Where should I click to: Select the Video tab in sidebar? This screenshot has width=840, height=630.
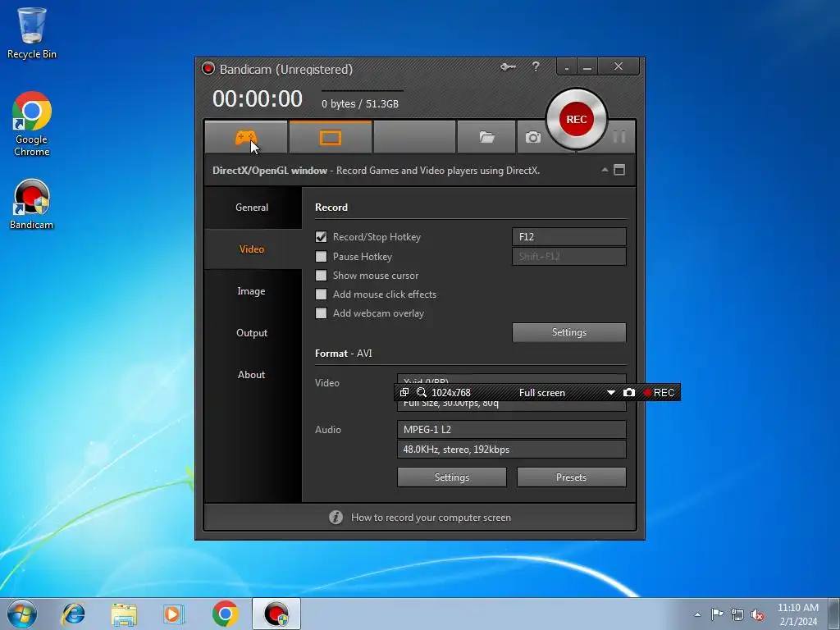click(x=252, y=249)
